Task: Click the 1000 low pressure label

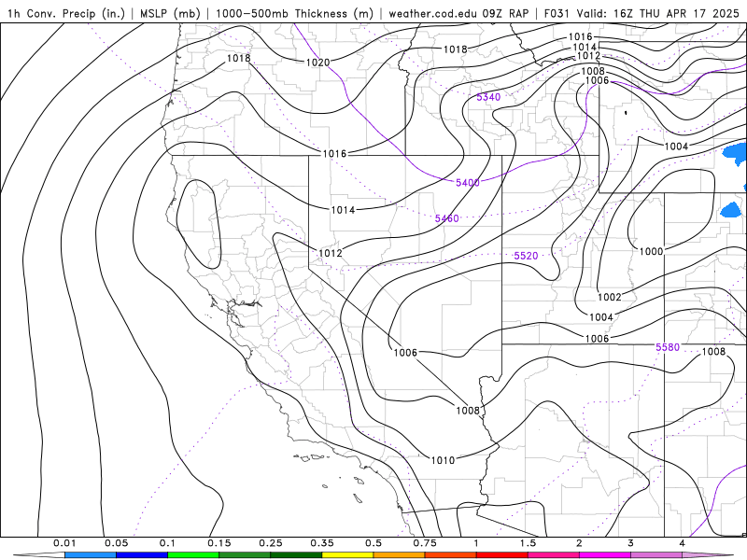Action: click(x=651, y=251)
